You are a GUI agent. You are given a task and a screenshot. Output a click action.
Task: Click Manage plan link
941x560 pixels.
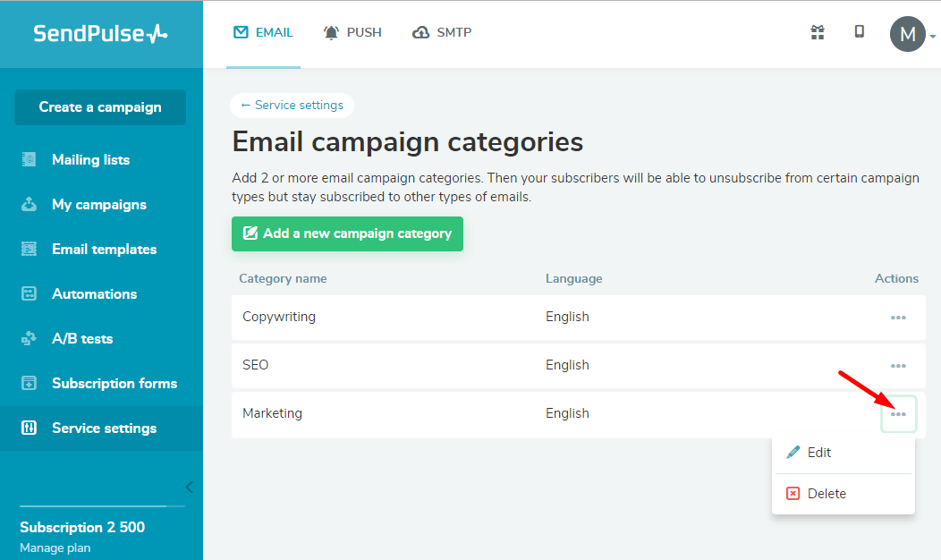(55, 547)
